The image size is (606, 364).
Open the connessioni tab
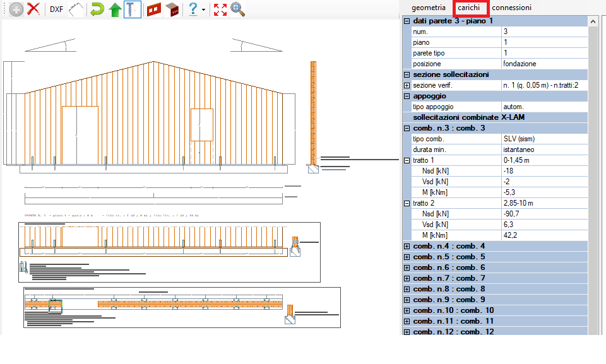(x=511, y=8)
